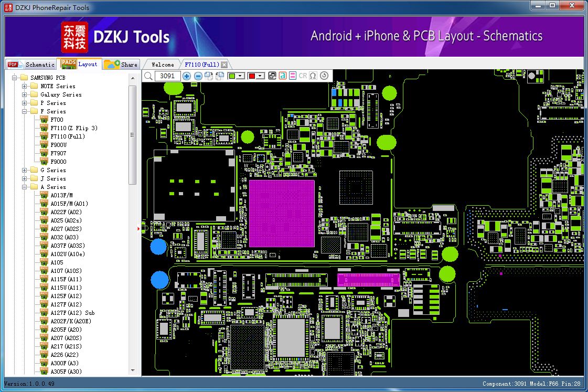The image size is (588, 392).
Task: Open the F900U layout file
Action: pos(59,145)
